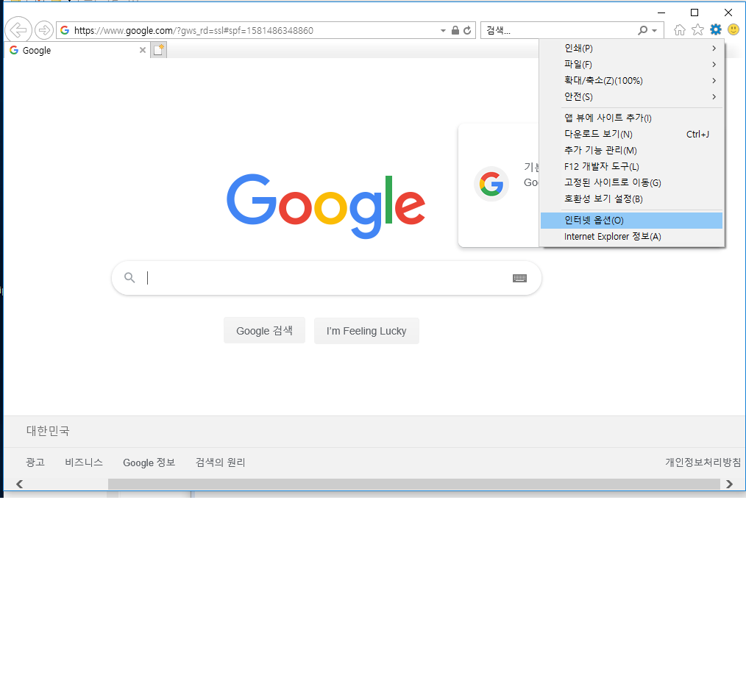The width and height of the screenshot is (746, 700).
Task: Click the Google 검색 button
Action: click(x=265, y=330)
